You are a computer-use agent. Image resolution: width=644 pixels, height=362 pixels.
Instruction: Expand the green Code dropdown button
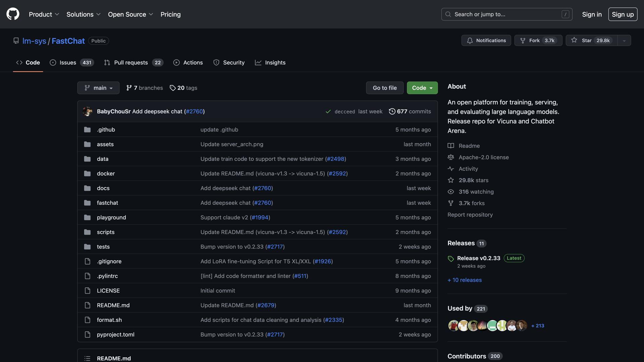pos(422,88)
